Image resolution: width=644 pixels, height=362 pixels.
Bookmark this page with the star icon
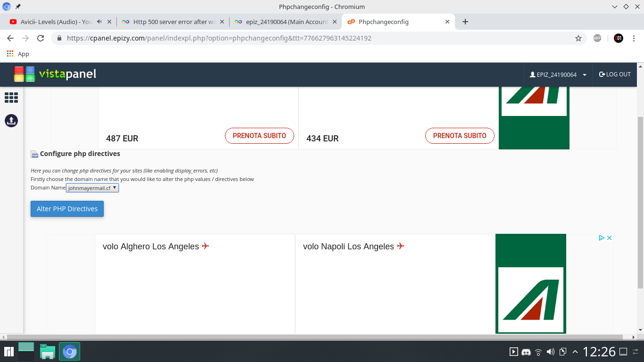[x=578, y=38]
